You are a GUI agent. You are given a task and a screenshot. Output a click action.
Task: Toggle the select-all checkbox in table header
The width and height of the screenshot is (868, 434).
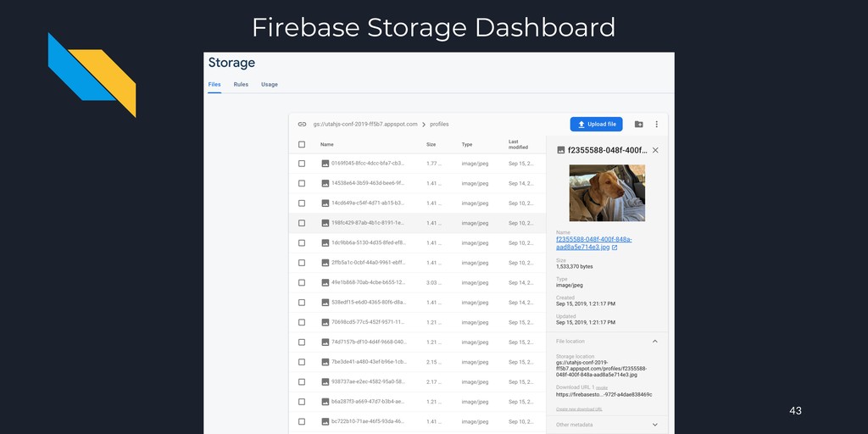(302, 144)
